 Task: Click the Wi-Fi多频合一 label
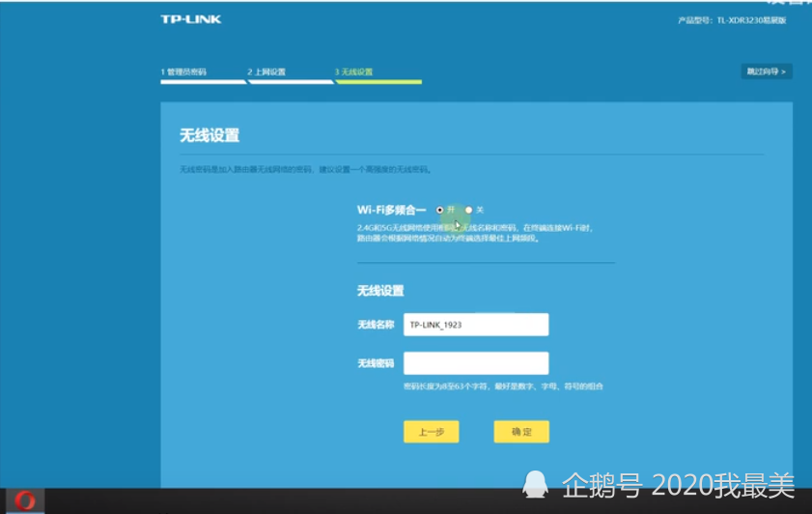point(391,210)
